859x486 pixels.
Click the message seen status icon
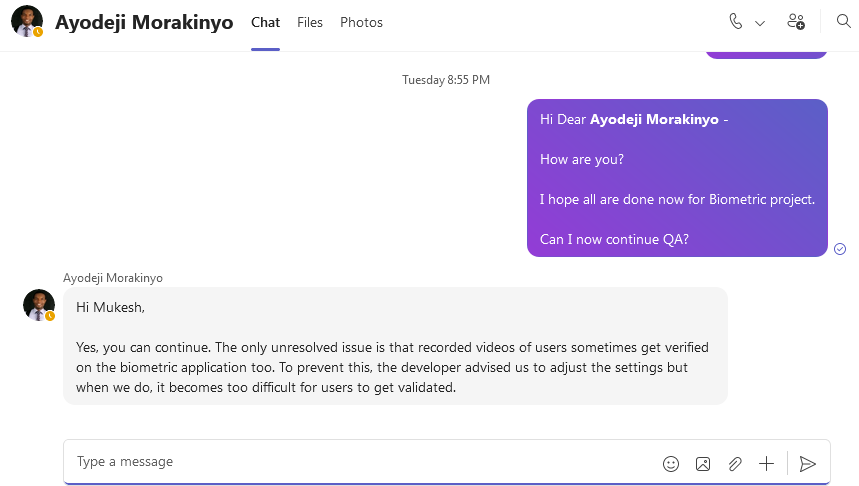[840, 249]
